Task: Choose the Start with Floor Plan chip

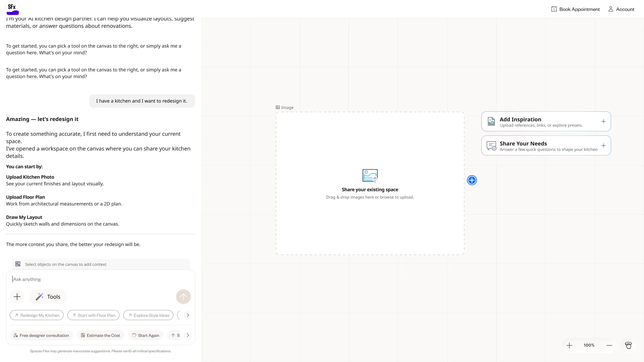Action: (93, 315)
